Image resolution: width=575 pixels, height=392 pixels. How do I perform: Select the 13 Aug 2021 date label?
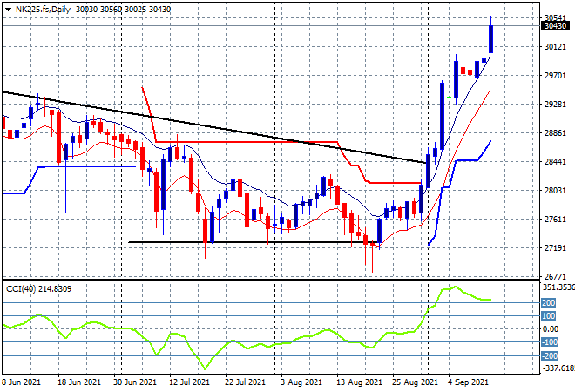359,382
